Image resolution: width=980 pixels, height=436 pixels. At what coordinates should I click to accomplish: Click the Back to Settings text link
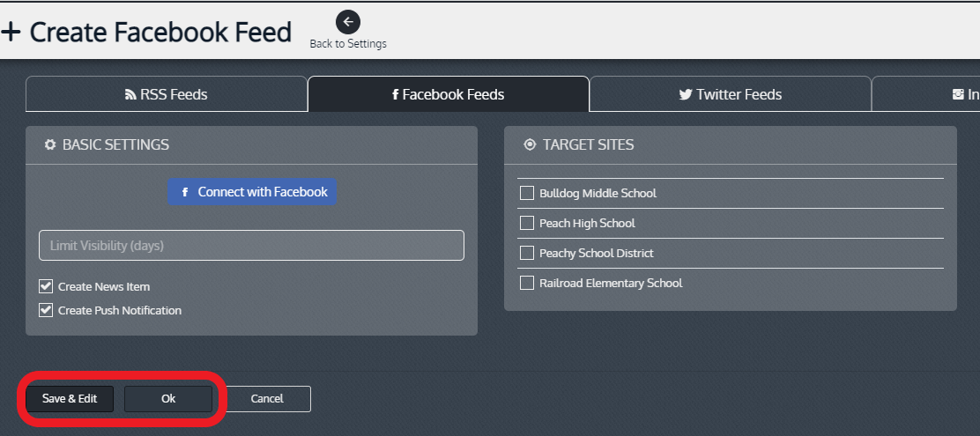(x=348, y=44)
